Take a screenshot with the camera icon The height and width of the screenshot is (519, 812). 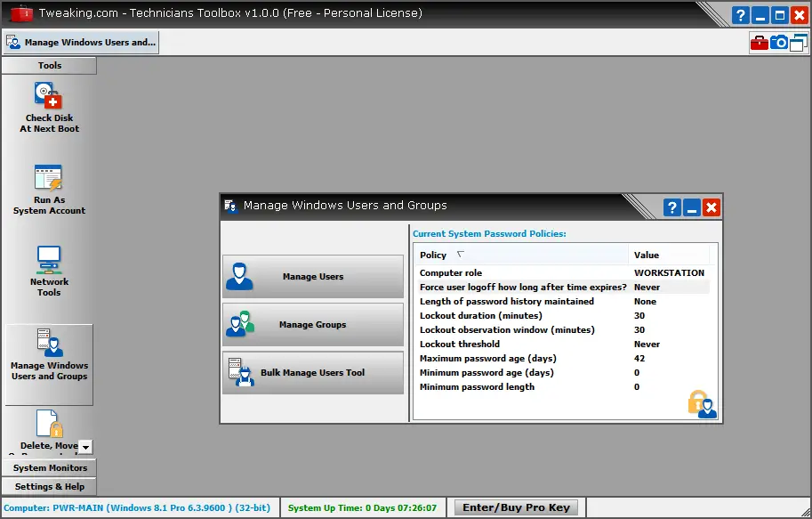pos(779,43)
